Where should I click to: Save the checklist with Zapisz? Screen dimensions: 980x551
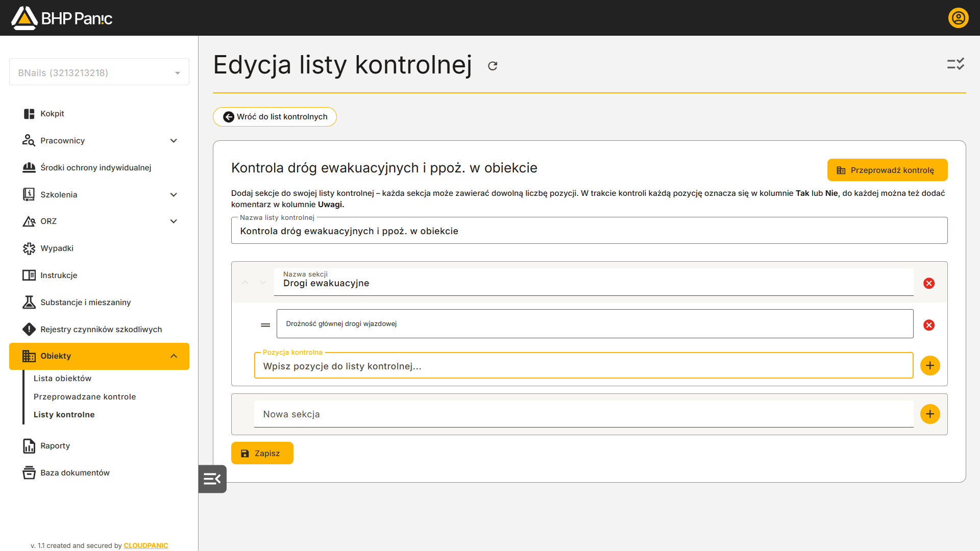pos(262,453)
